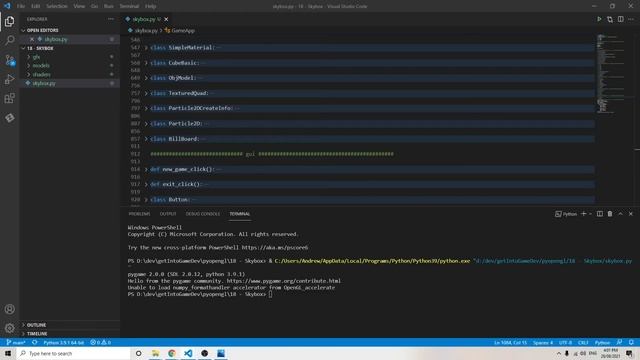Close the terminal panel

coord(631,214)
